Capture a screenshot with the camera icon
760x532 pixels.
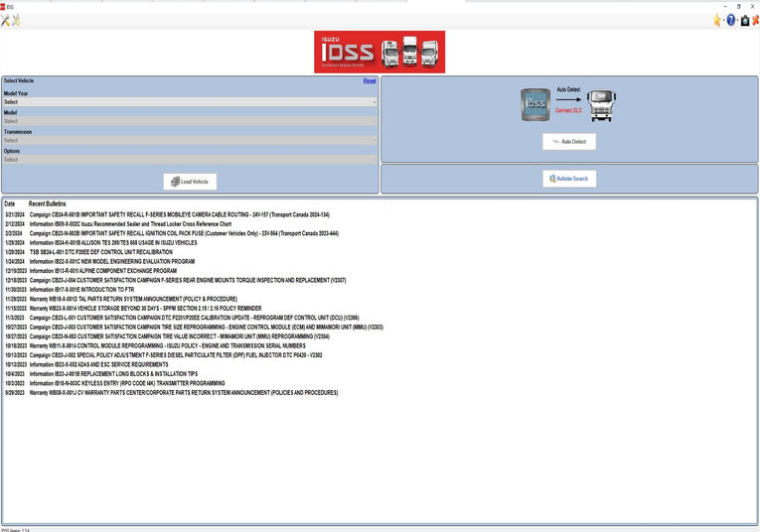click(745, 20)
